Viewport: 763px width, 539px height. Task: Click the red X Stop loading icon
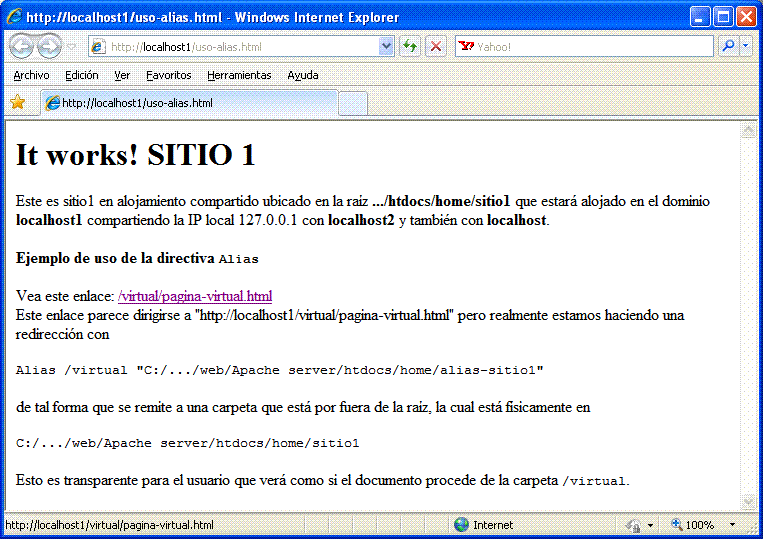point(436,47)
